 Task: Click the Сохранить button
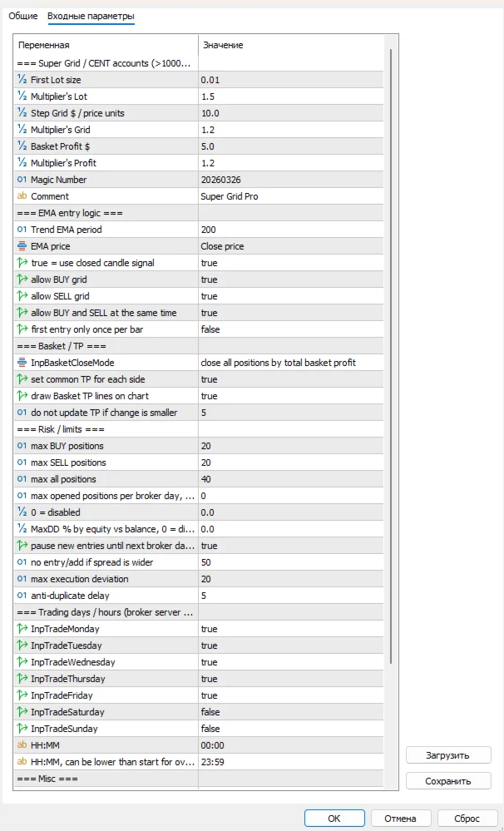pos(448,781)
